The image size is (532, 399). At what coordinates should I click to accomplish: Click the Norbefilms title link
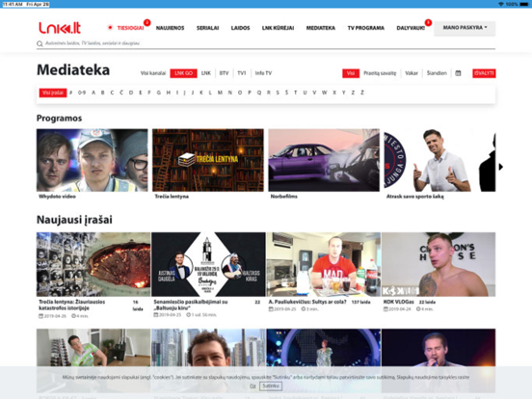click(x=284, y=197)
